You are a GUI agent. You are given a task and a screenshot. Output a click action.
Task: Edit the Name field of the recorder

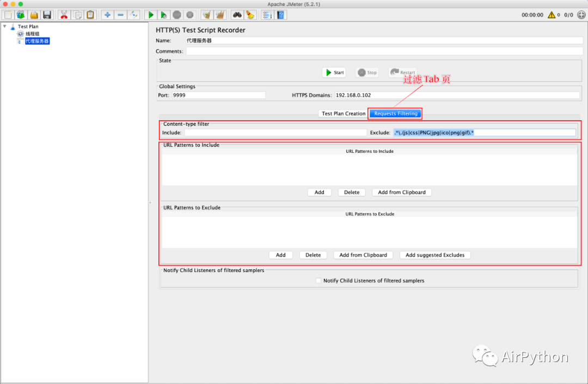384,40
